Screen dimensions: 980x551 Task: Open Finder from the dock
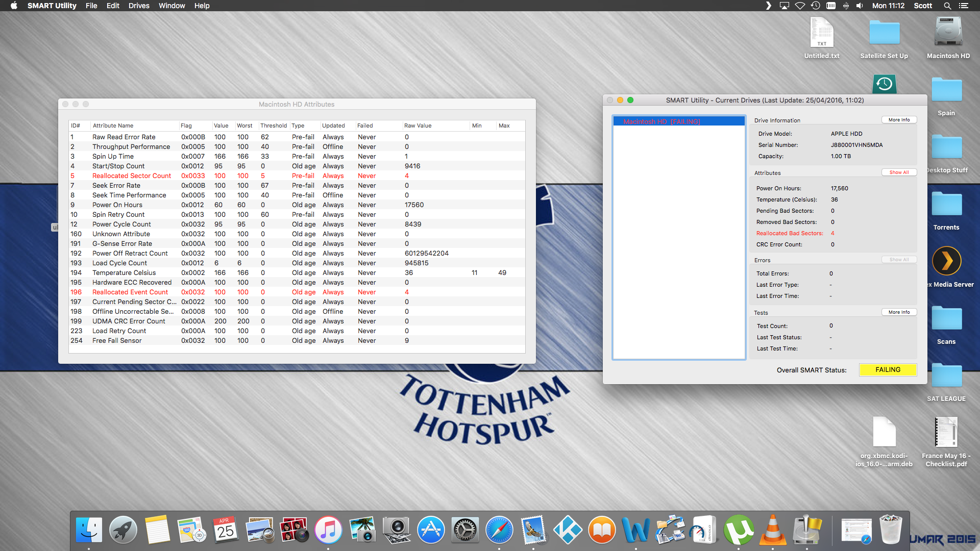pos(89,530)
